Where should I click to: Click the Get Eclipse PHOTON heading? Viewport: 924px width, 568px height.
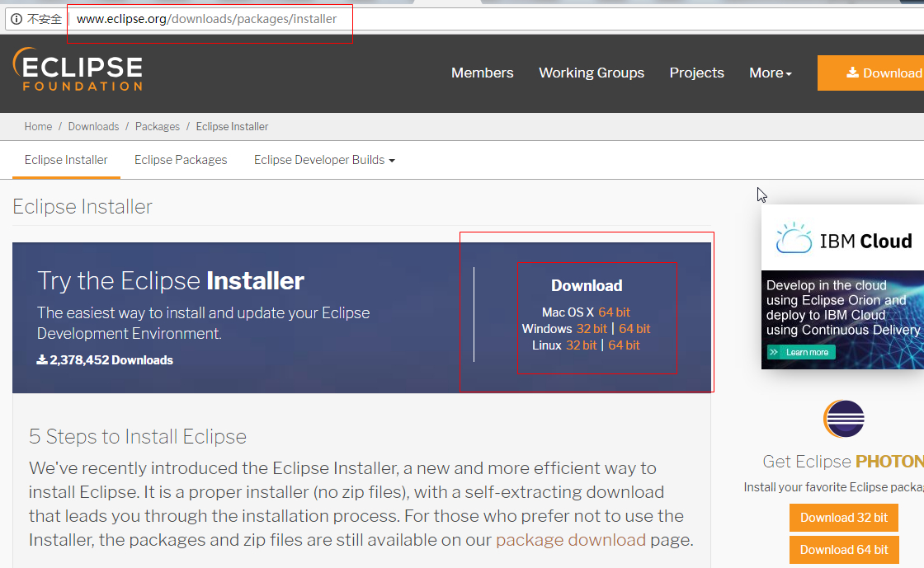[843, 462]
